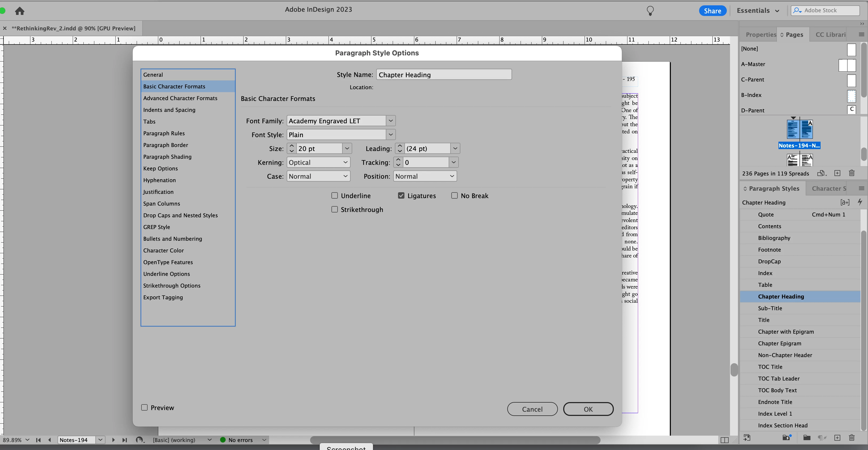868x450 pixels.
Task: Uncheck the Ligatures checkbox
Action: (x=401, y=196)
